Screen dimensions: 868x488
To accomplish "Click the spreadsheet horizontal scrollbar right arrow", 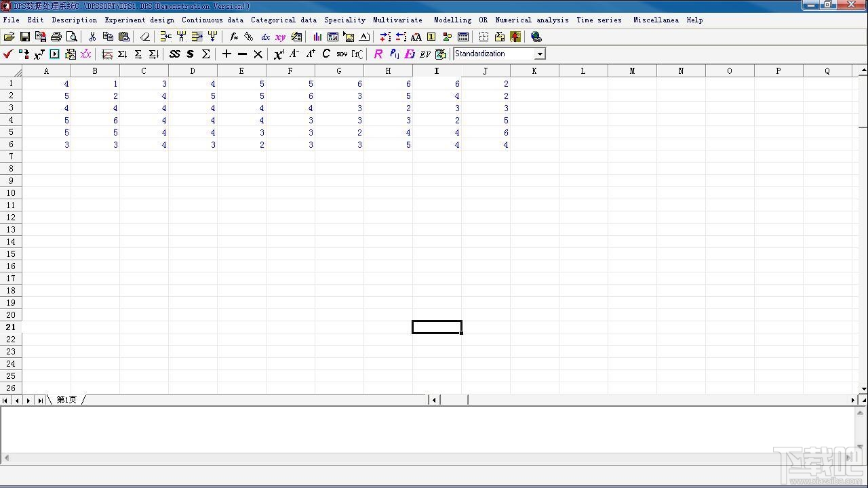I will (853, 400).
